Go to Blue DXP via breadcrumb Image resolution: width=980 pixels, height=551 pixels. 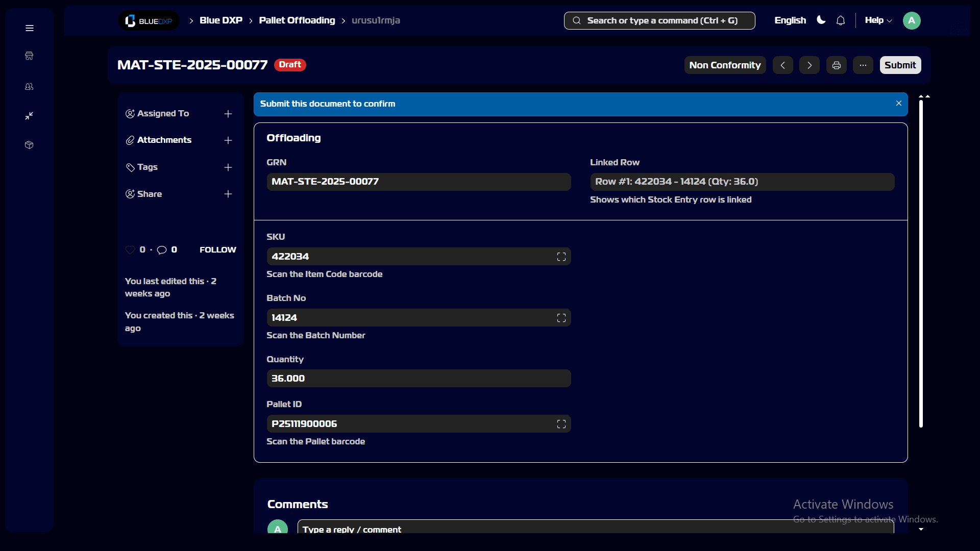pos(220,20)
